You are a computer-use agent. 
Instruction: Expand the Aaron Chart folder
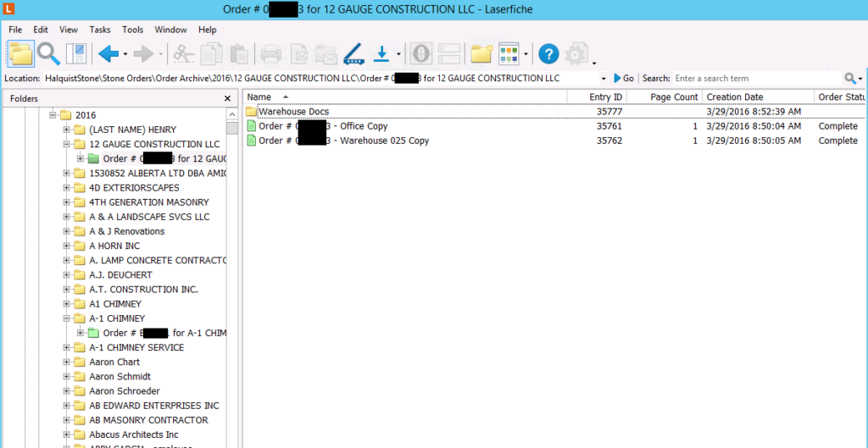pyautogui.click(x=67, y=362)
